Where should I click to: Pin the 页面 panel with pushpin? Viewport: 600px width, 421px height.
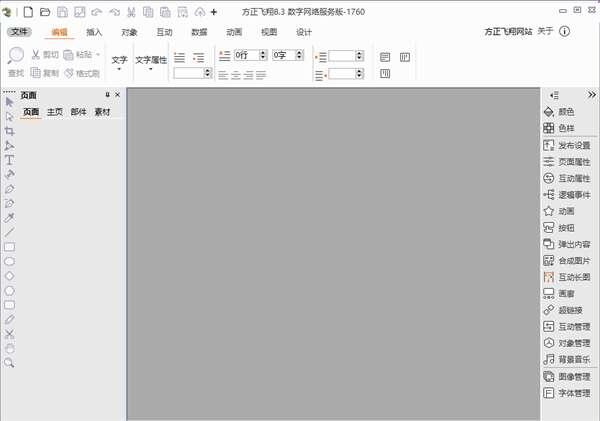pos(108,95)
